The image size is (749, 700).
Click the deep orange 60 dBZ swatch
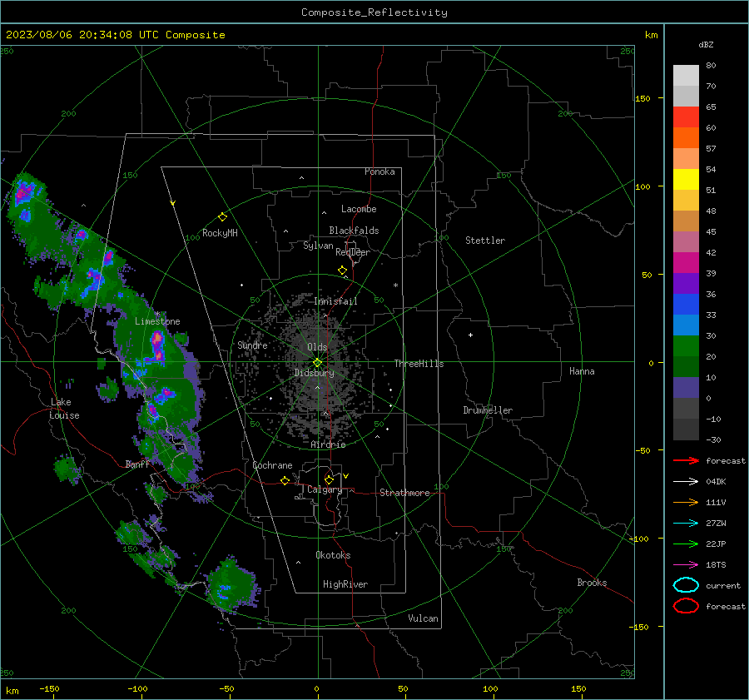[x=686, y=137]
